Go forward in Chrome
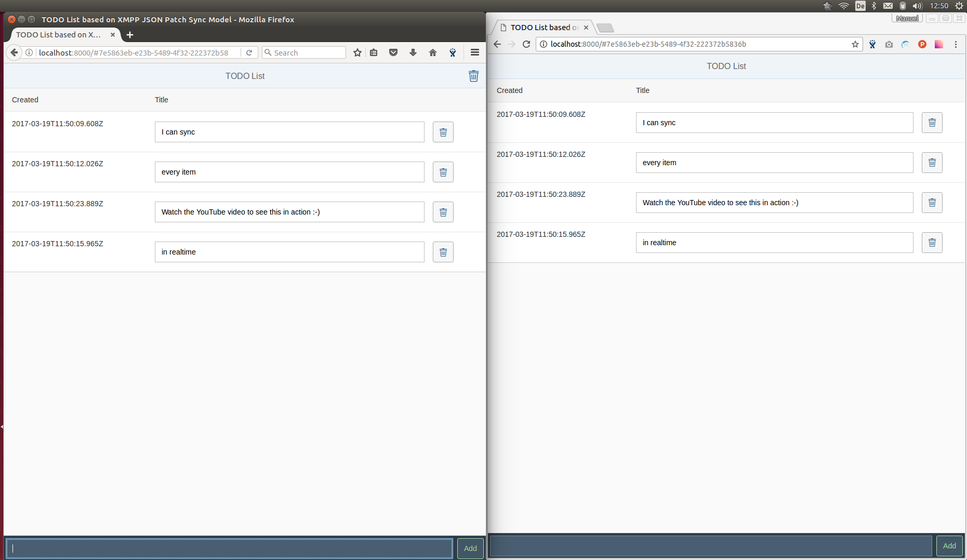The width and height of the screenshot is (967, 560). coord(512,44)
